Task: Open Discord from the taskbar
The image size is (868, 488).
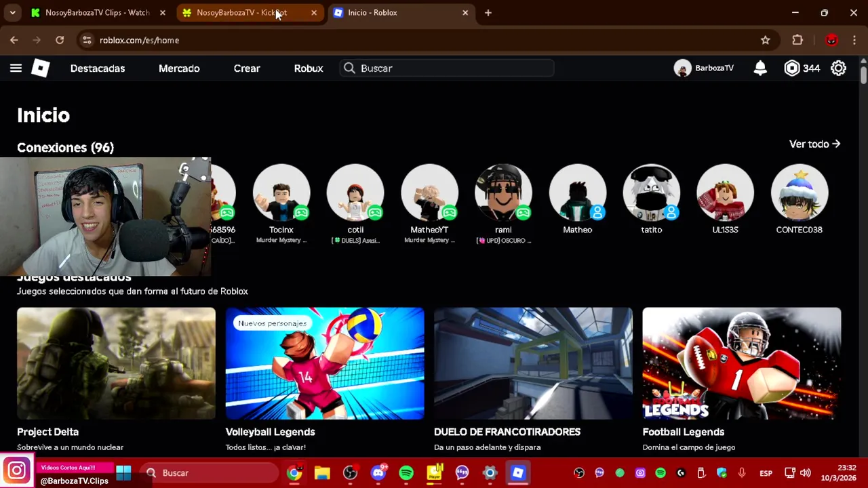Action: [378, 473]
